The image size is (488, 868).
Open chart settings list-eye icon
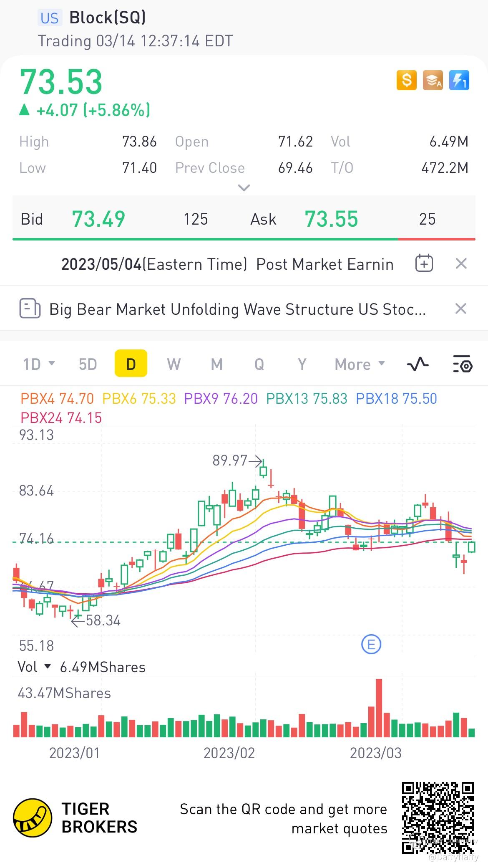tap(463, 364)
